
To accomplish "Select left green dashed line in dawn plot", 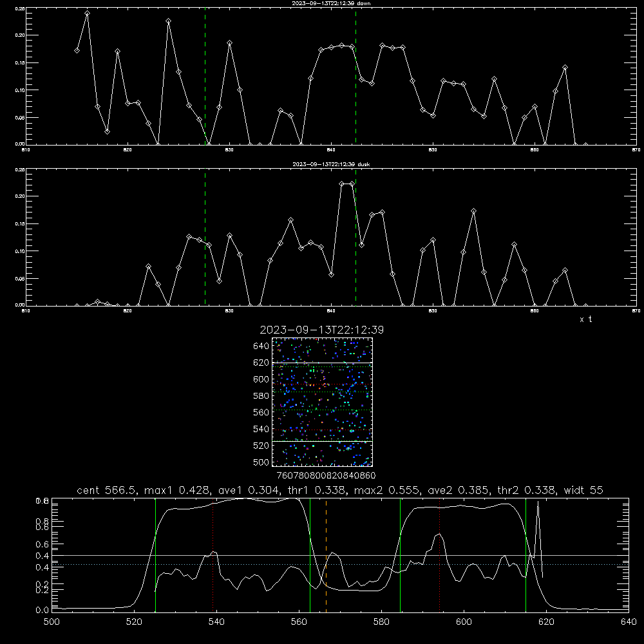I will coord(205,76).
